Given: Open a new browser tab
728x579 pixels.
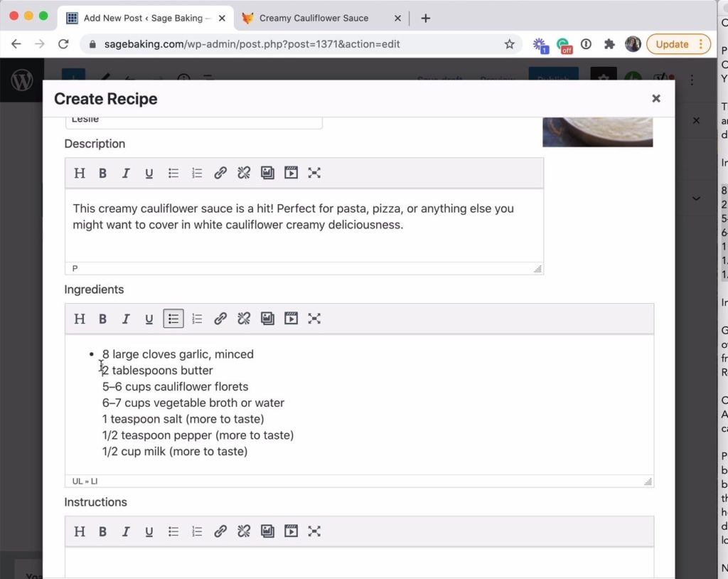Looking at the screenshot, I should (425, 18).
